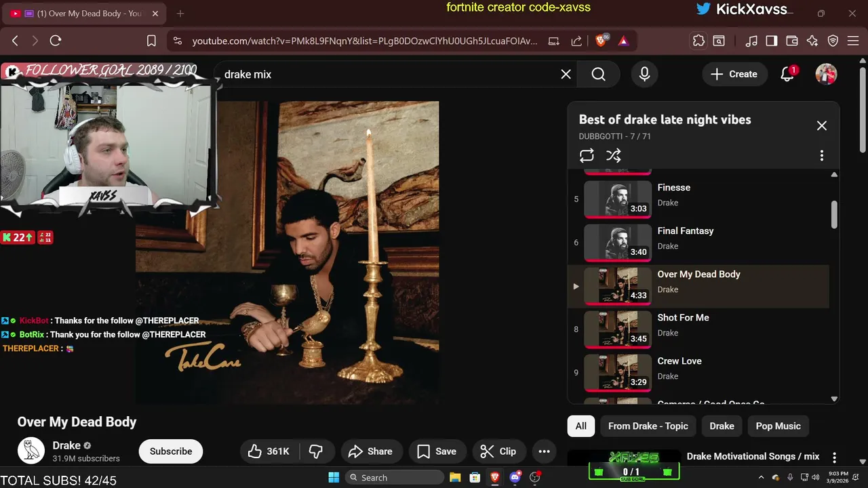The image size is (868, 488).
Task: Select the 'All' filter chip
Action: pyautogui.click(x=581, y=426)
